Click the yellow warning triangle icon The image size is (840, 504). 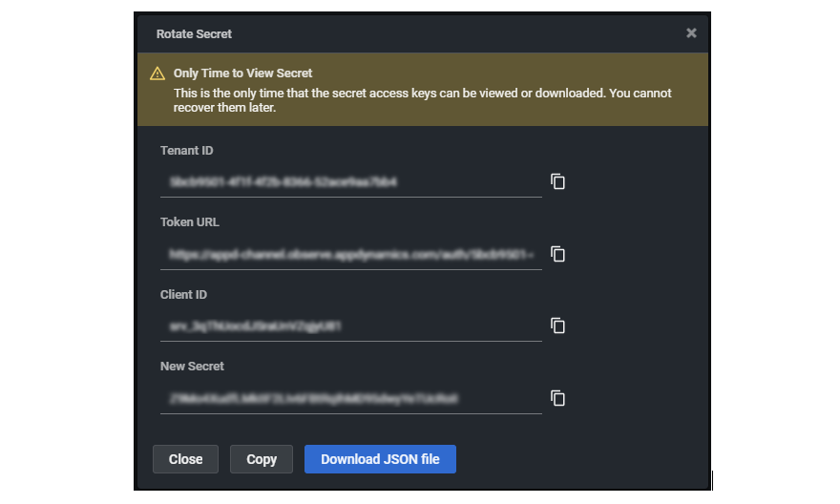point(157,73)
